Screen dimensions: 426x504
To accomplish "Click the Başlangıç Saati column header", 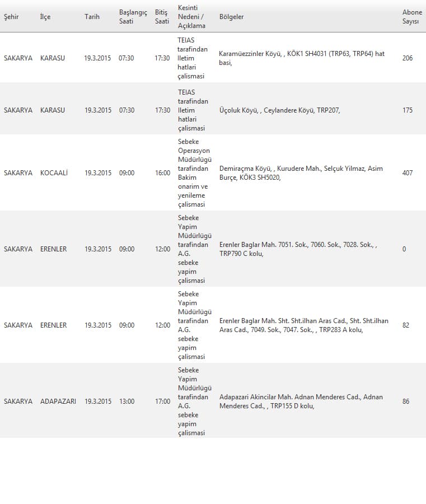I will point(133,17).
